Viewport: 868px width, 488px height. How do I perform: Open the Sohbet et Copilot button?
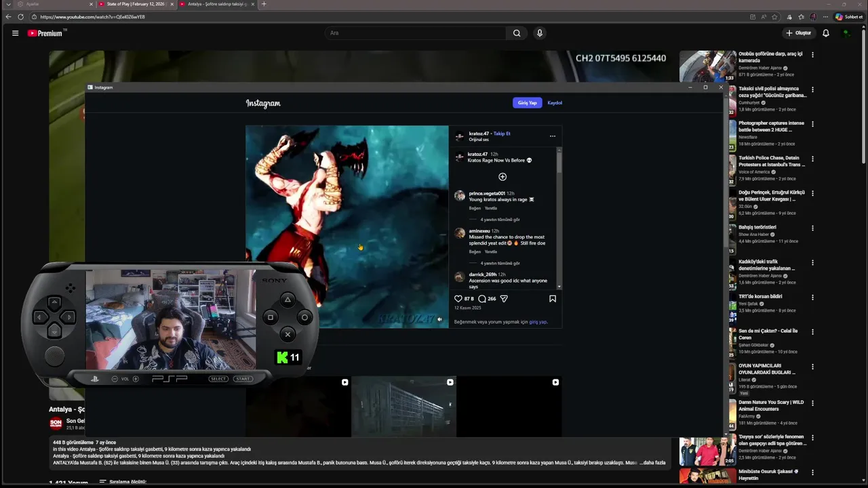[849, 16]
